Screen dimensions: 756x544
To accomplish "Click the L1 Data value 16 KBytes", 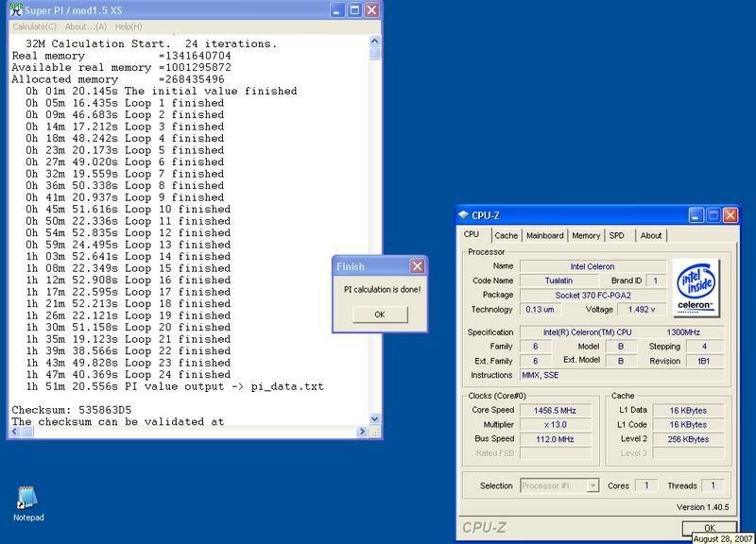I will point(688,411).
